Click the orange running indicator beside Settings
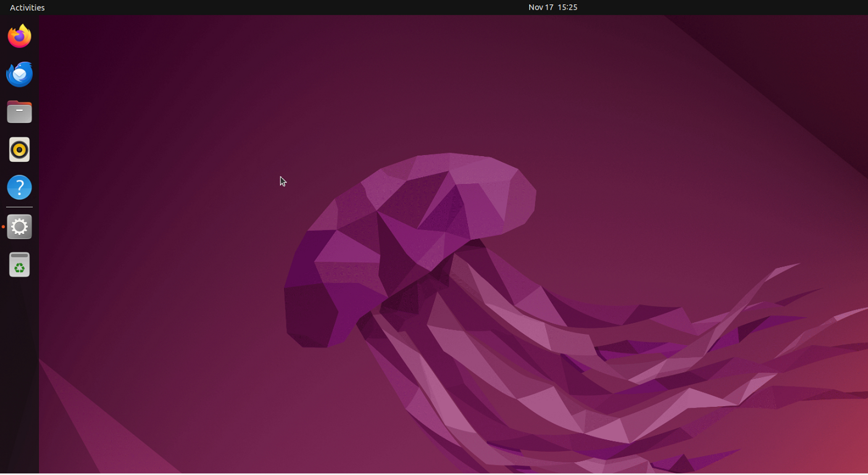Viewport: 868px width, 475px height. pos(3,227)
